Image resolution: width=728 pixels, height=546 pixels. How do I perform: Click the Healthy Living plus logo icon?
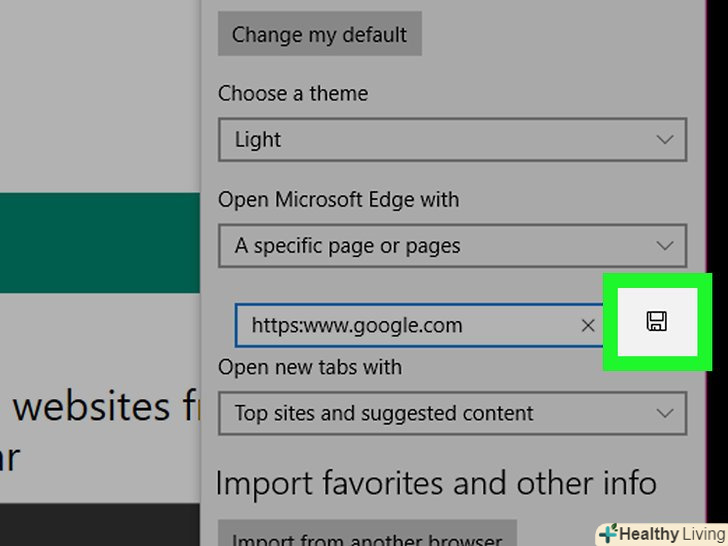(x=608, y=533)
